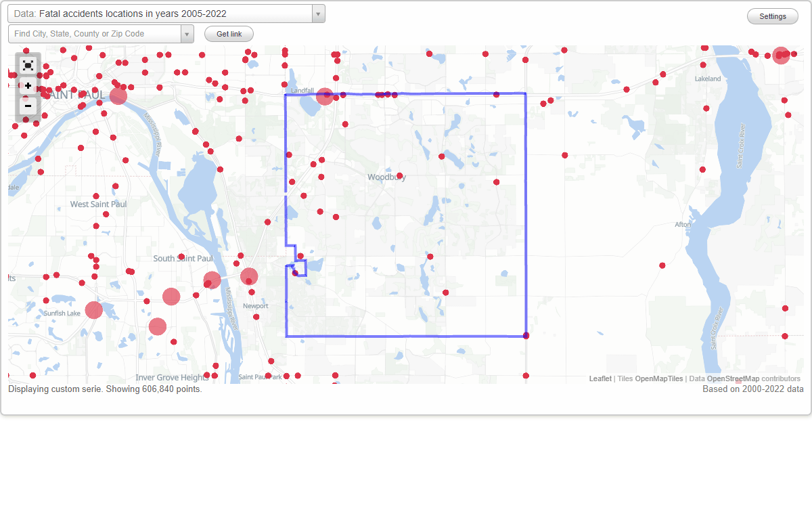Select the fatal accidents data series text
Image resolution: width=812 pixels, height=522 pixels.
[x=133, y=14]
